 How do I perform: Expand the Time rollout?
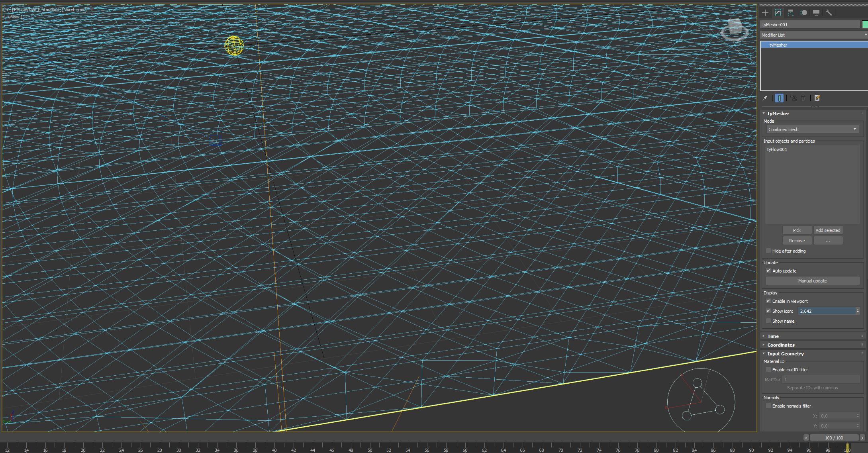coord(773,336)
